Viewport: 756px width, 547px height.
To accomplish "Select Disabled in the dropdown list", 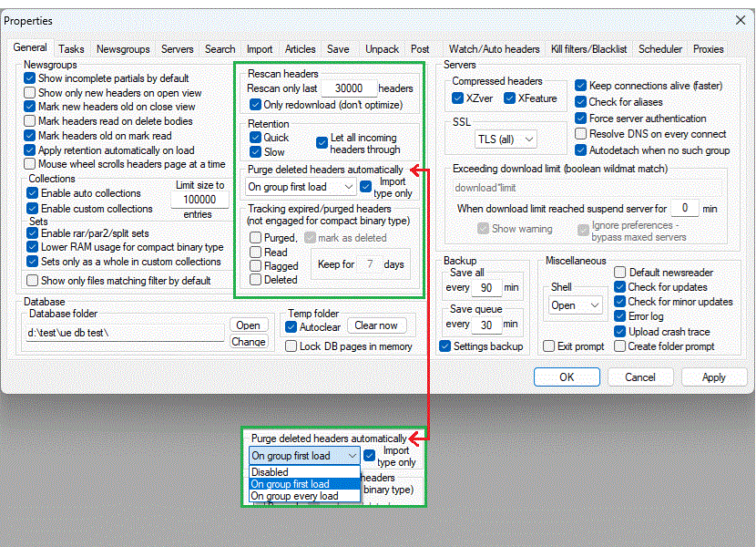I will click(x=270, y=472).
